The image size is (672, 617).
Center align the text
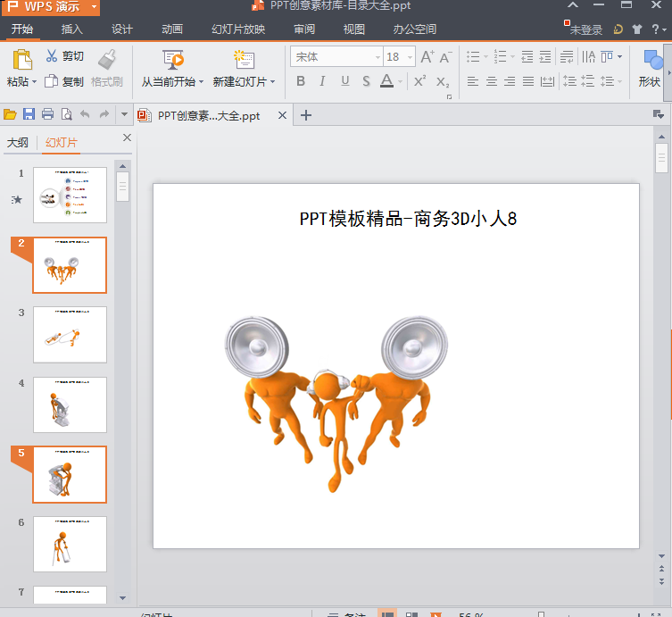tap(491, 81)
